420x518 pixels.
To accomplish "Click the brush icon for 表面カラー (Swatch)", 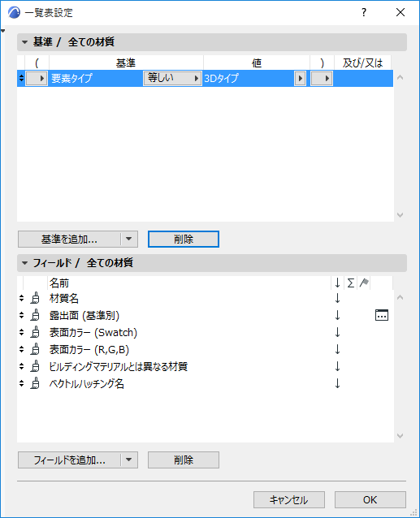I will (35, 332).
